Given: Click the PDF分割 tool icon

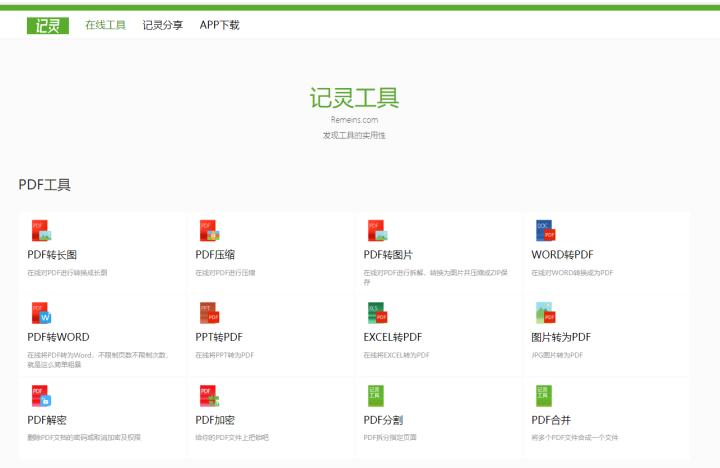Looking at the screenshot, I should 376,396.
